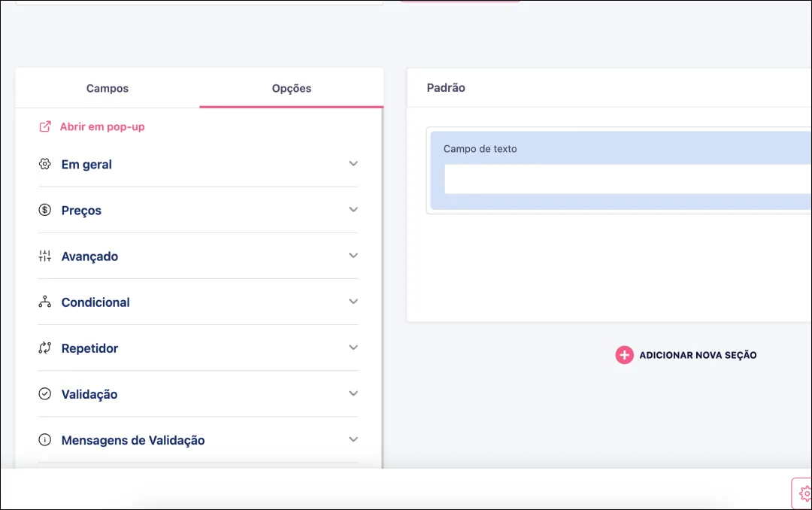
Task: Click the external link pop-up icon
Action: [45, 126]
